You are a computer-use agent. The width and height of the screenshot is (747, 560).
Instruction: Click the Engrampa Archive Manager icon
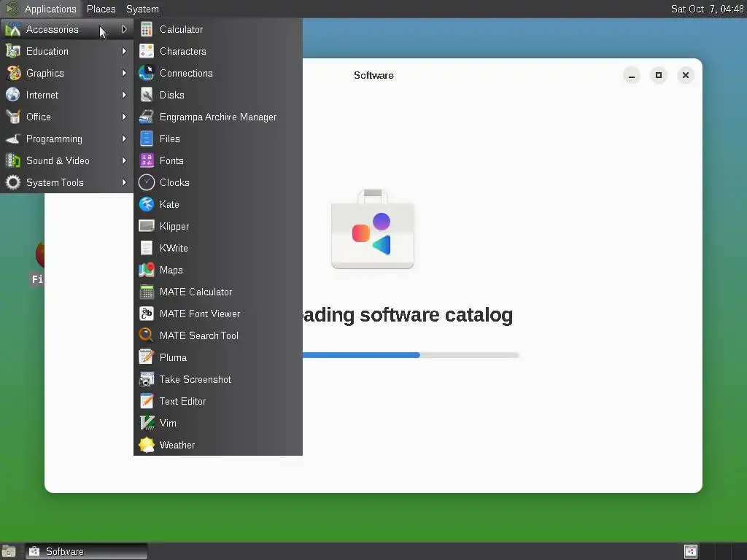coord(146,117)
